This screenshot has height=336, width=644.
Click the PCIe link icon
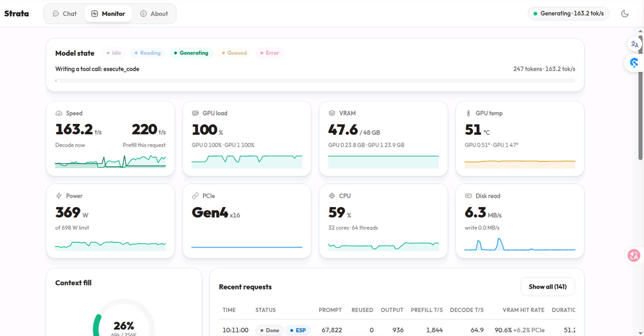coord(195,196)
